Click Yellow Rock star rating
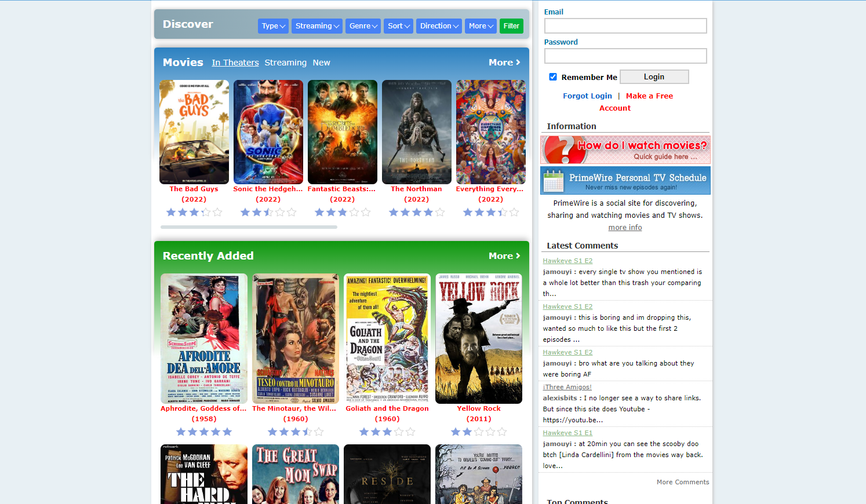Viewport: 866px width, 504px height. (x=479, y=432)
